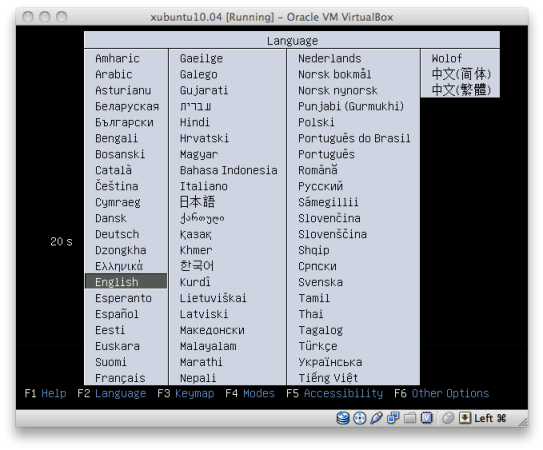Select Français
Viewport: 543px width, 450px height.
click(x=120, y=378)
